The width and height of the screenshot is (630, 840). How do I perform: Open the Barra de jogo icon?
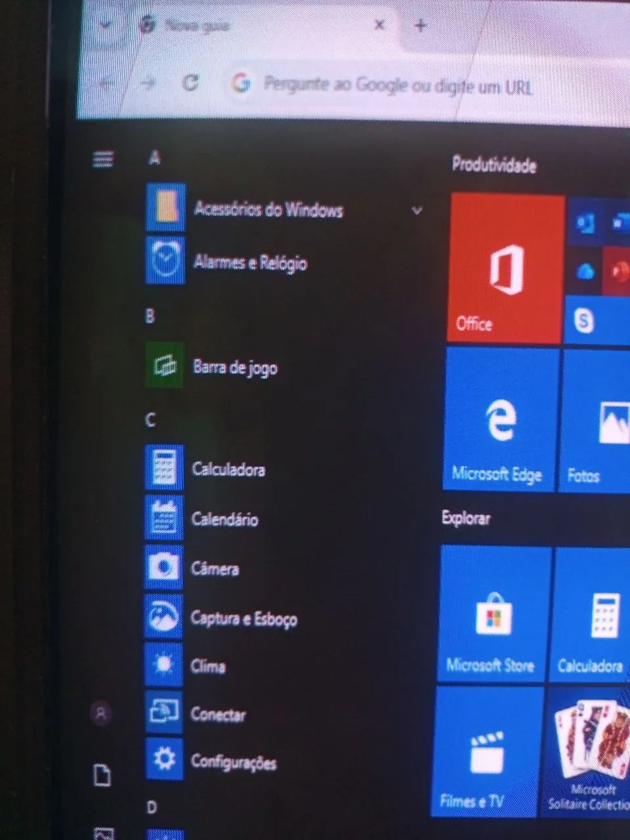click(164, 365)
